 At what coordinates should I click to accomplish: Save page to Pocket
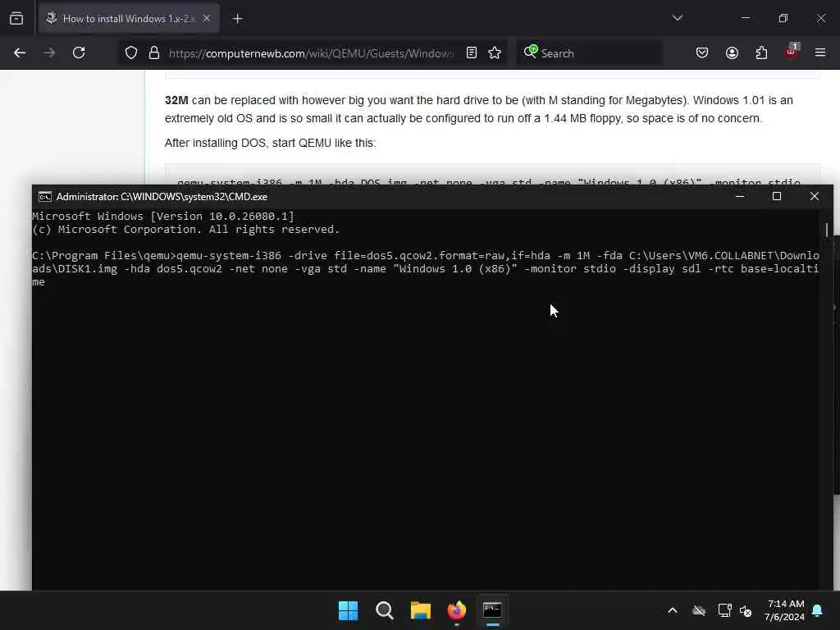702,53
